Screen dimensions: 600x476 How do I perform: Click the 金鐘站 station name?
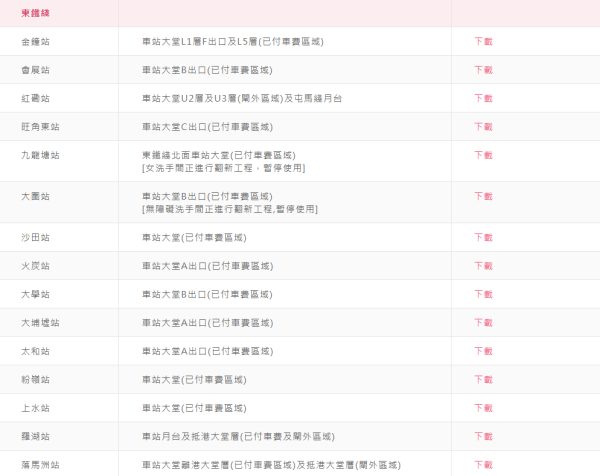pos(35,42)
